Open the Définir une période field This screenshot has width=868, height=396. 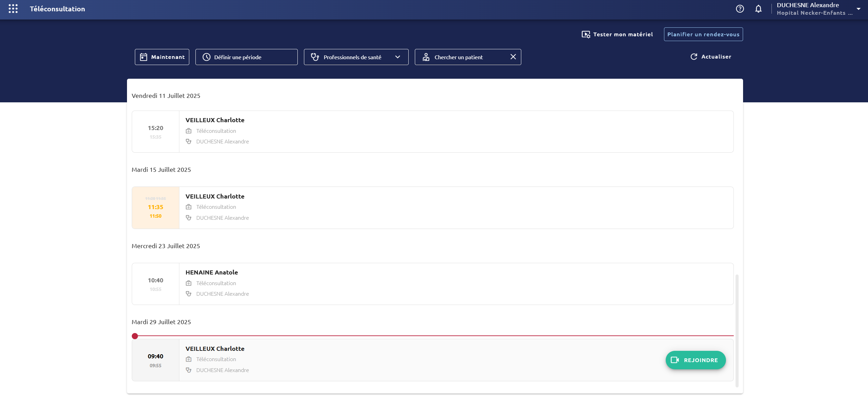pyautogui.click(x=246, y=57)
